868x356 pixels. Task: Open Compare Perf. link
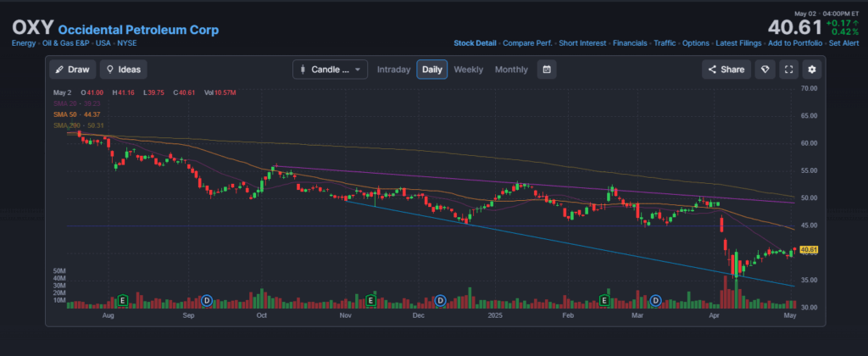coord(527,43)
